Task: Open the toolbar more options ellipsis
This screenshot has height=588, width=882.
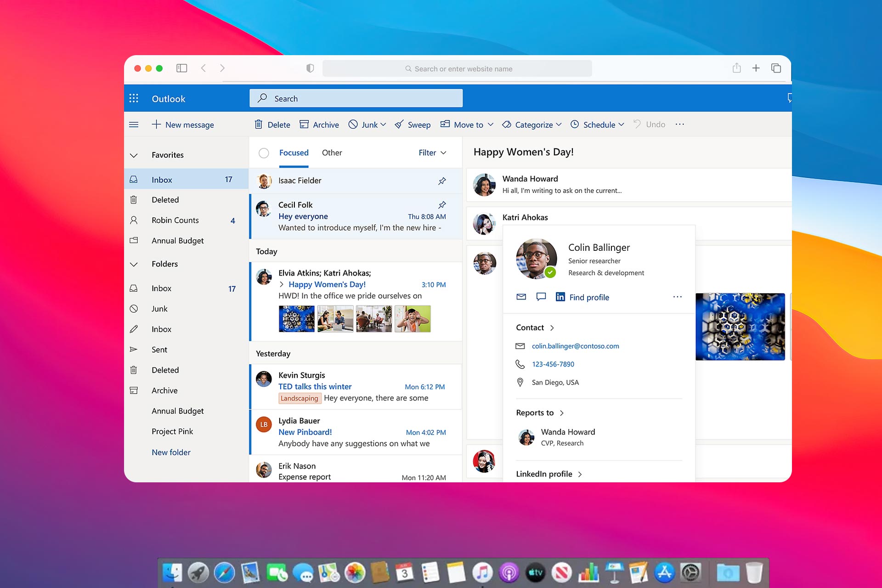Action: click(x=680, y=124)
